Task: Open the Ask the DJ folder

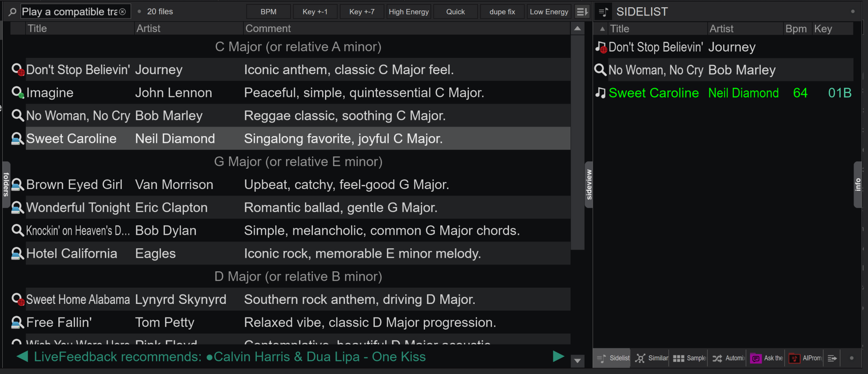Action: pos(766,358)
